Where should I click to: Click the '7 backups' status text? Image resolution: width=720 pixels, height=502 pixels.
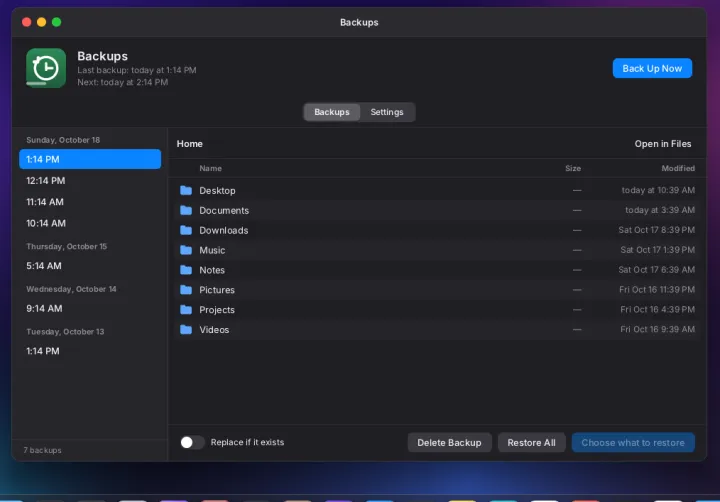[x=42, y=450]
